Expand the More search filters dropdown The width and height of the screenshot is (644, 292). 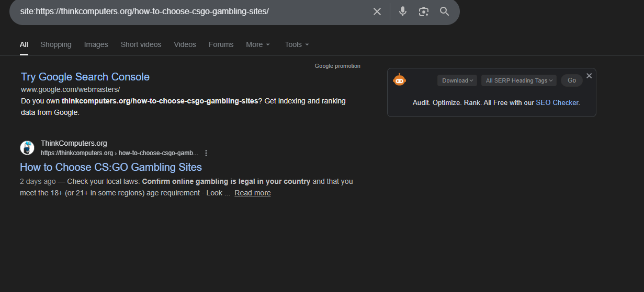click(x=258, y=44)
